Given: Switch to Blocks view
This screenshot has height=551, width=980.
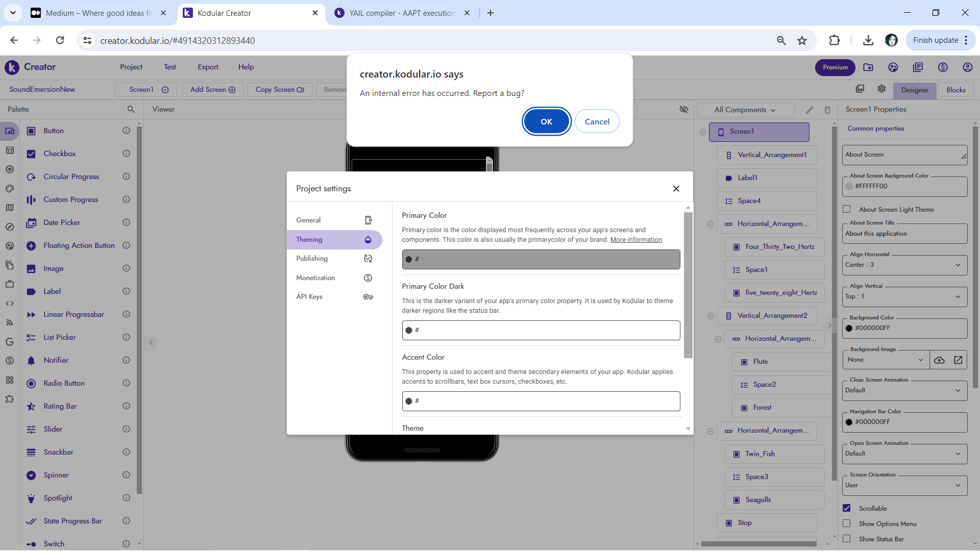Looking at the screenshot, I should coord(955,90).
